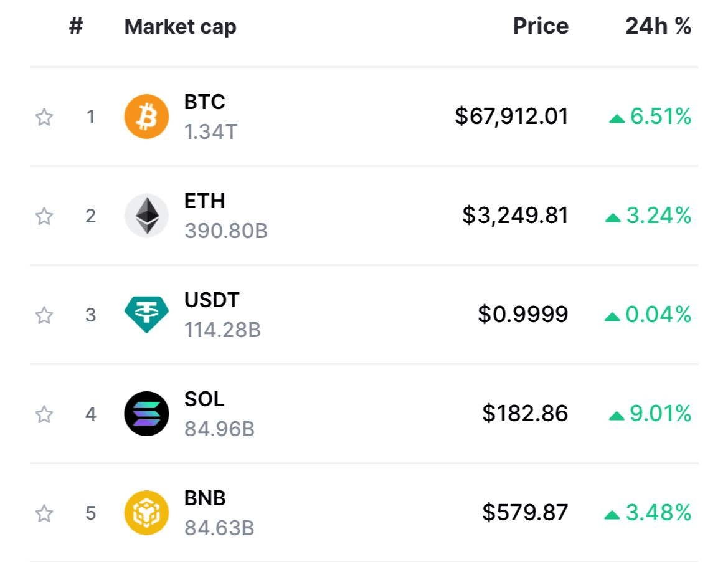Click the BNB logo icon
This screenshot has width=728, height=562.
[146, 512]
